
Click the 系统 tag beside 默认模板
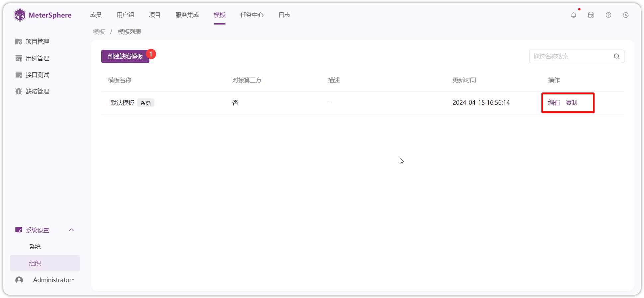click(x=146, y=103)
